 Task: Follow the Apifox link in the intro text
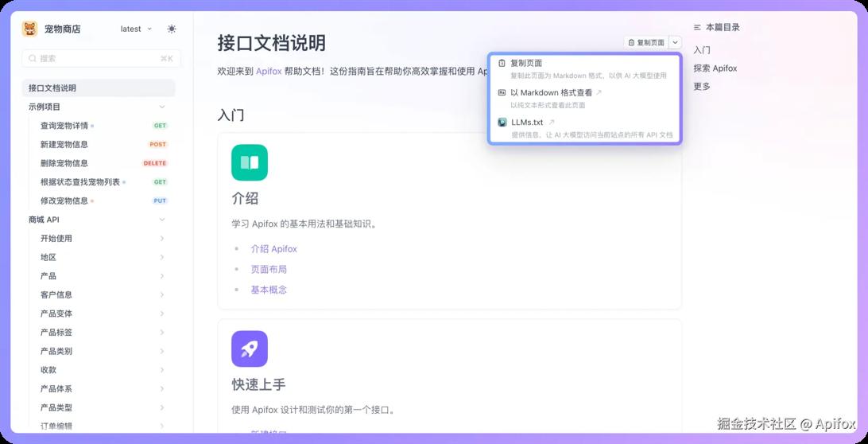(269, 72)
